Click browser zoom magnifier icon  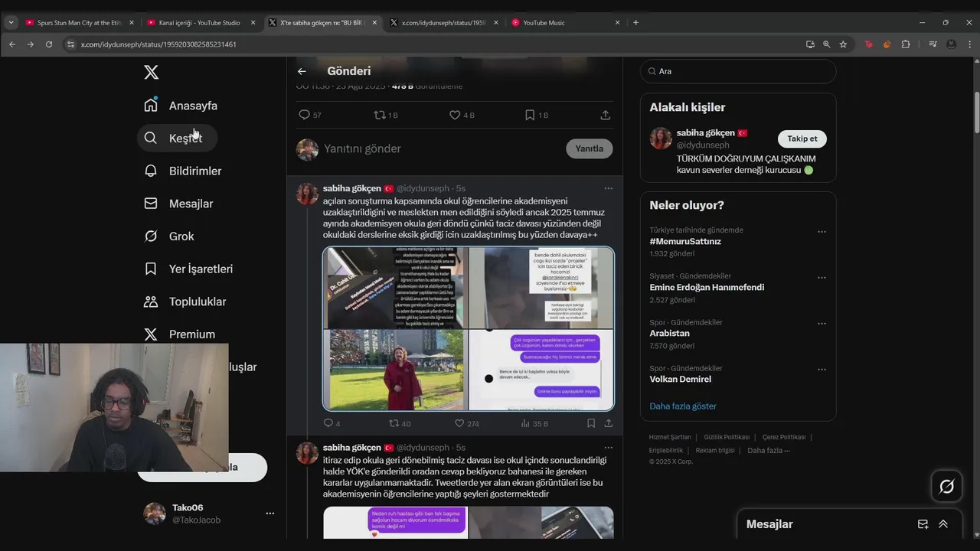[826, 44]
